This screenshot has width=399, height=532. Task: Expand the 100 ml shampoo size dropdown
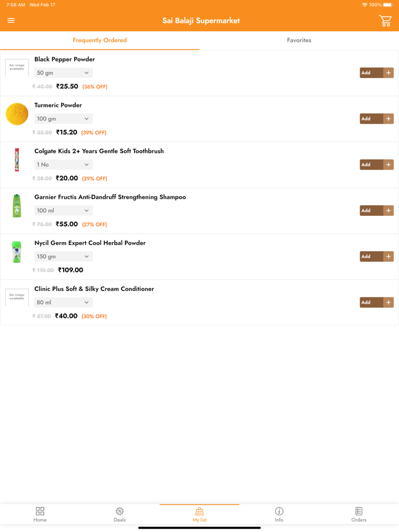click(63, 210)
